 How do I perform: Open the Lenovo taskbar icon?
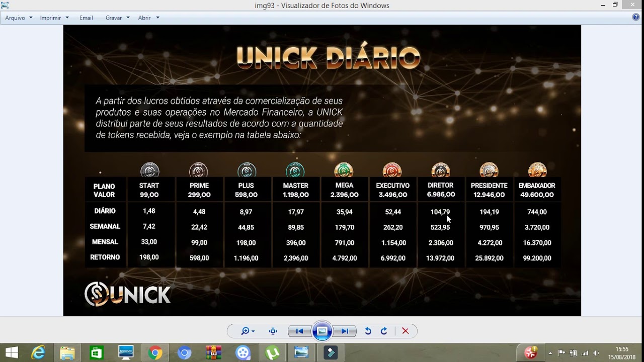[125, 352]
